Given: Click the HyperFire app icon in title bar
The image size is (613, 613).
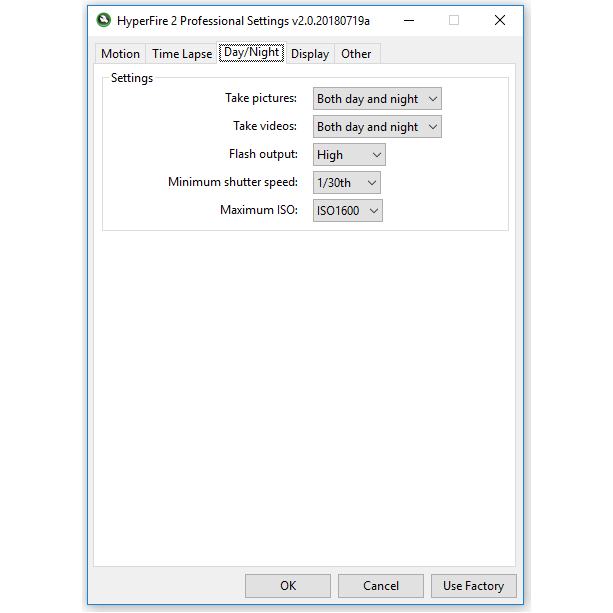Looking at the screenshot, I should tap(104, 20).
